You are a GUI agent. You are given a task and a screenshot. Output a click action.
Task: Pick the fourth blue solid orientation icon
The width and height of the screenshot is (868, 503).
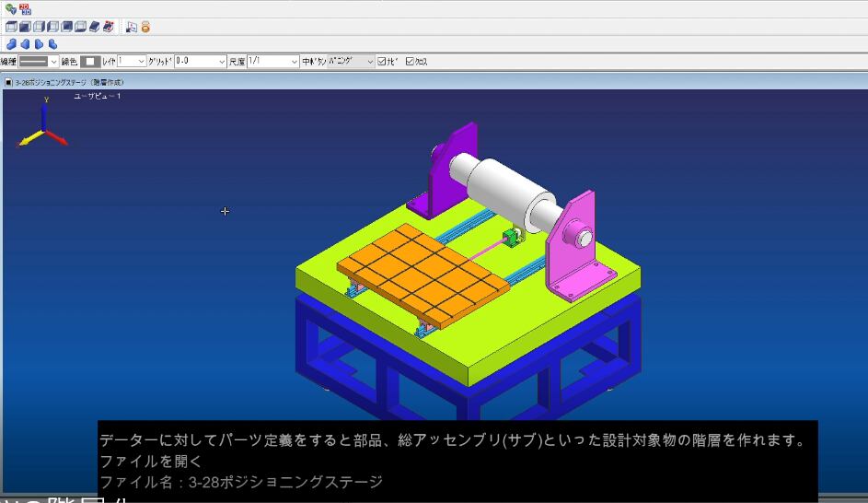(x=52, y=44)
